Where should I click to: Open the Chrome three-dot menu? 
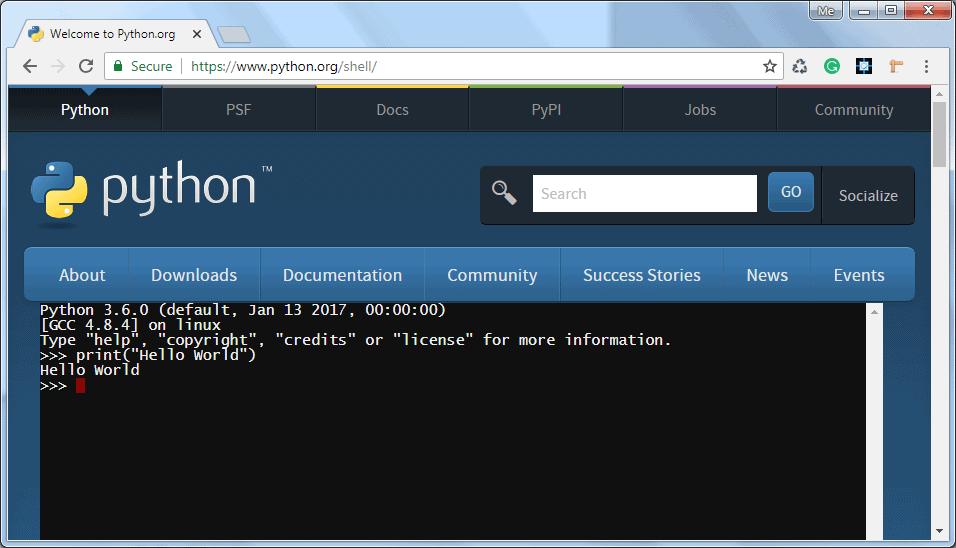click(926, 66)
